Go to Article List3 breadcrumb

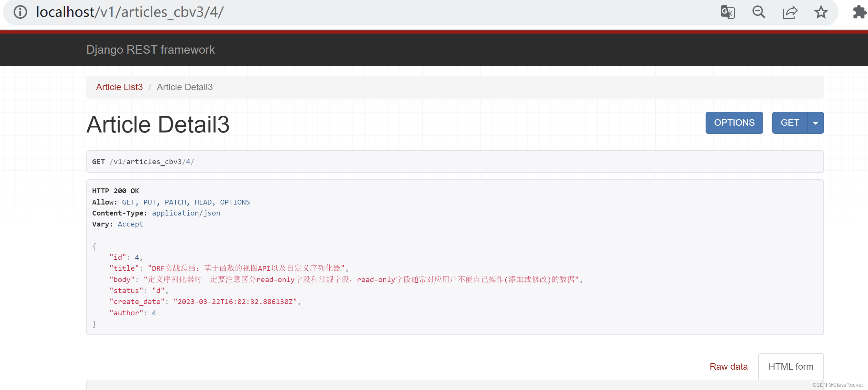coord(119,87)
